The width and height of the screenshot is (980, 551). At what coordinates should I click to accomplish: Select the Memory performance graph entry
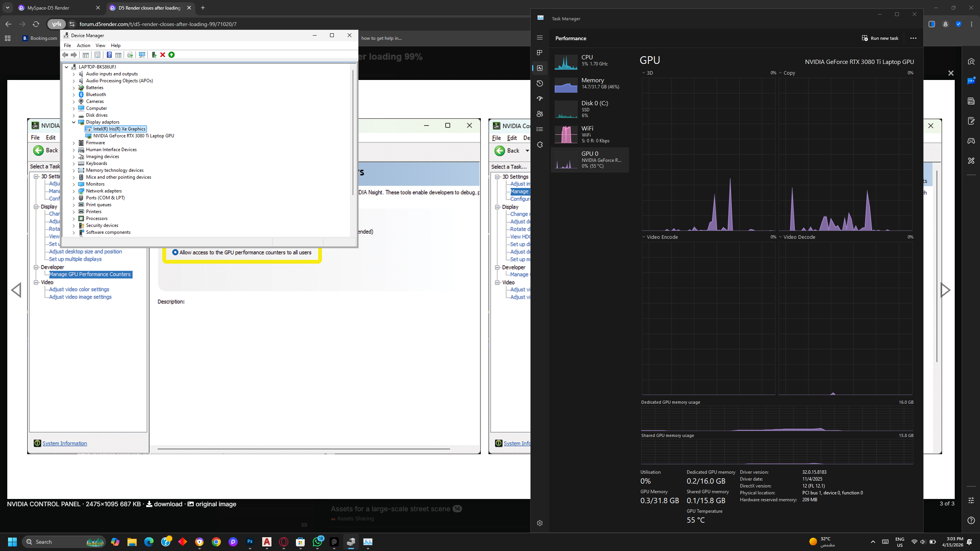pyautogui.click(x=590, y=84)
